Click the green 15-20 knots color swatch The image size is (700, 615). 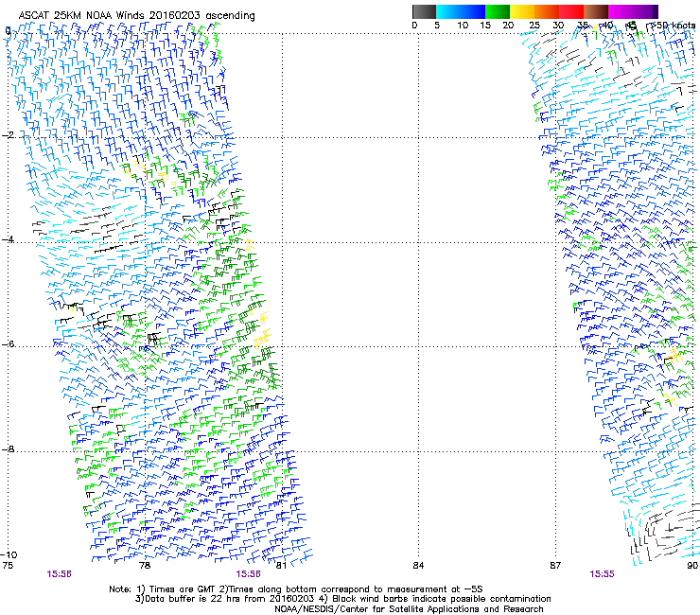498,11
